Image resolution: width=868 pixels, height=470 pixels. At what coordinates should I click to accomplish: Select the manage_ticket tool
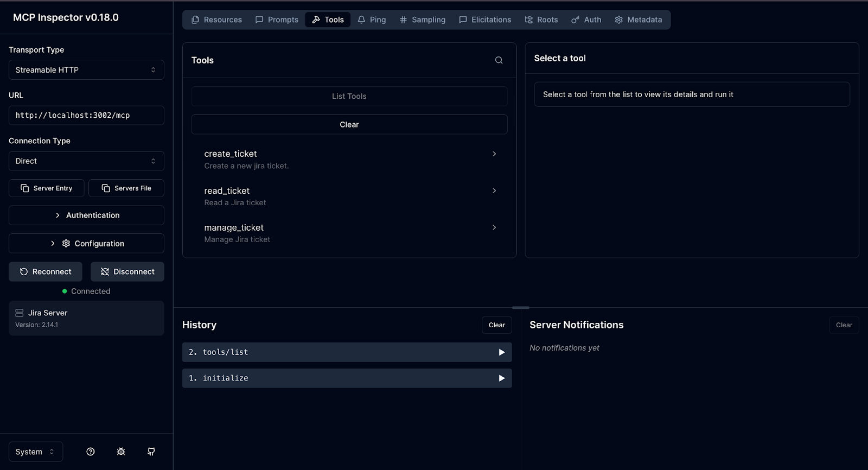point(349,233)
